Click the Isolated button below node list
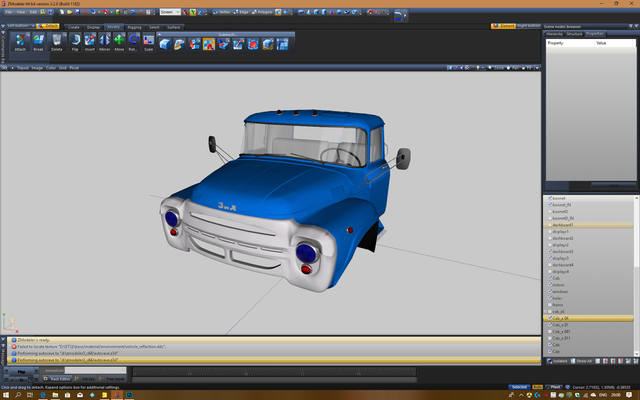 point(557,361)
